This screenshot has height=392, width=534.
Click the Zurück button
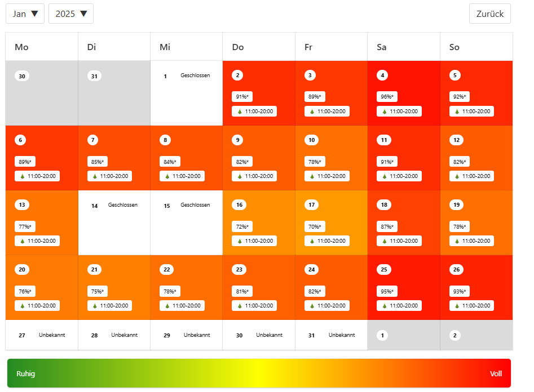489,14
